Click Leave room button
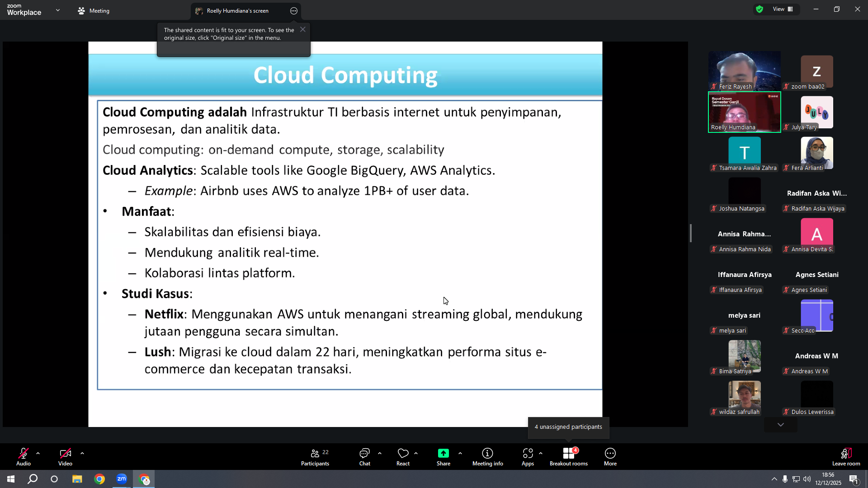This screenshot has width=868, height=488. point(846,456)
